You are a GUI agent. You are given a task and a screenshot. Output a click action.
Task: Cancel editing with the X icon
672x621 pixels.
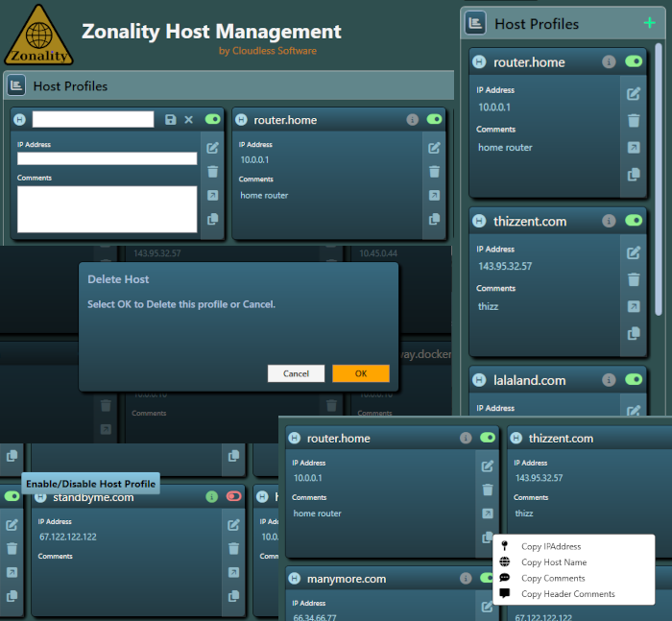tap(188, 120)
